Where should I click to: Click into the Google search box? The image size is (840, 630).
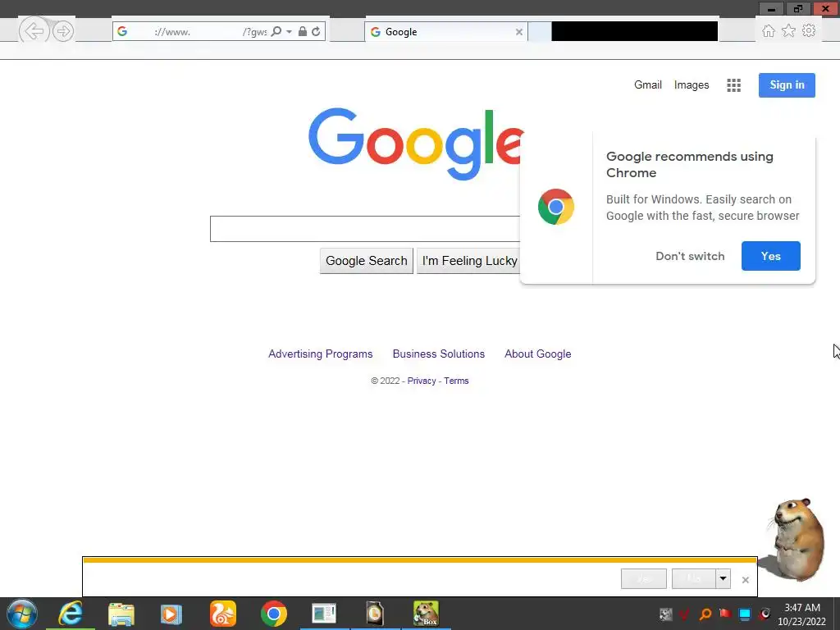(365, 229)
